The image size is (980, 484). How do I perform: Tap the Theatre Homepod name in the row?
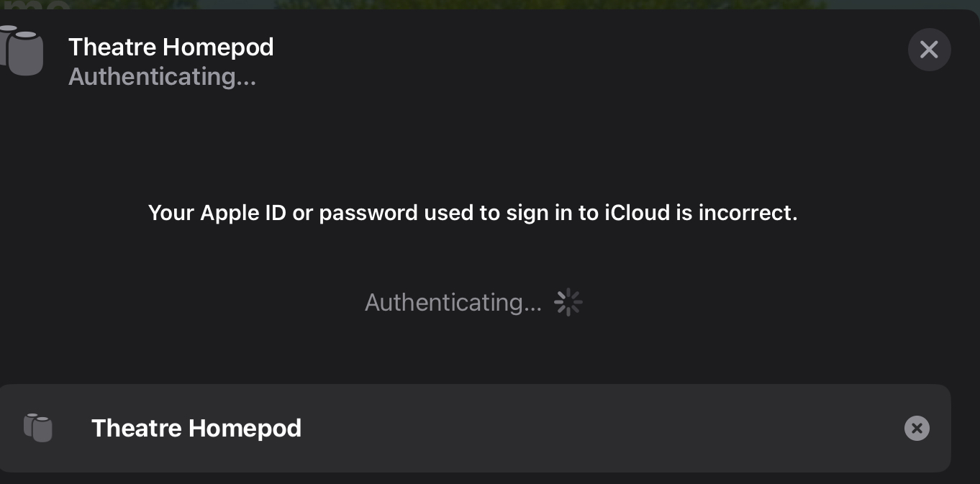[196, 428]
